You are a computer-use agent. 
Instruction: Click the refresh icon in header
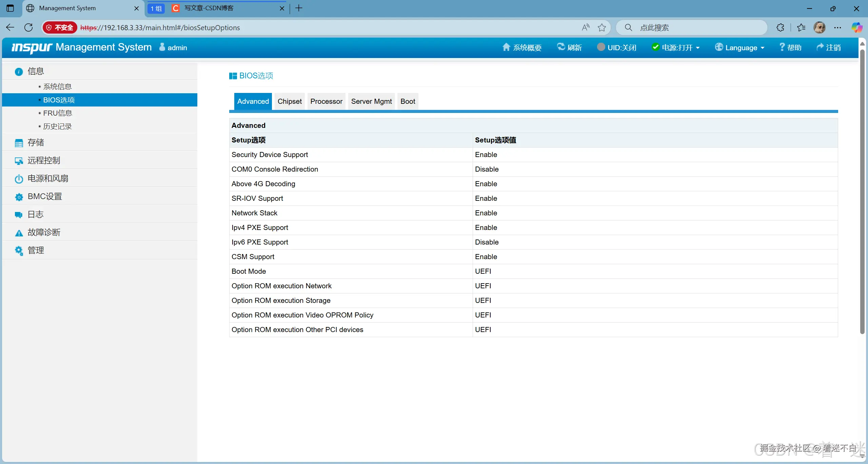(561, 47)
